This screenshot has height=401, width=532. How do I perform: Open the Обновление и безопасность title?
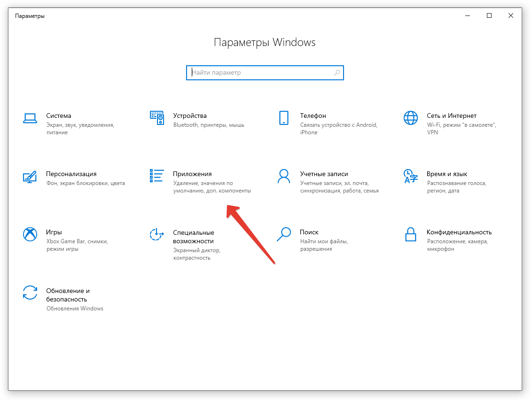point(68,295)
